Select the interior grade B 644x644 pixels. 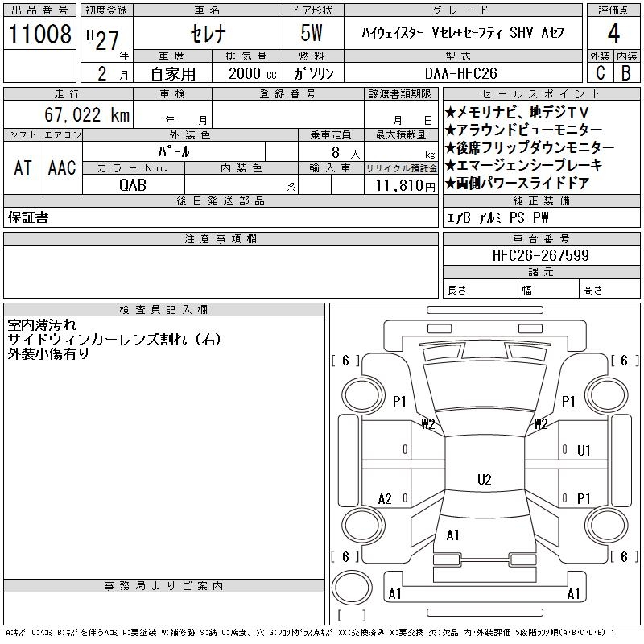point(626,73)
